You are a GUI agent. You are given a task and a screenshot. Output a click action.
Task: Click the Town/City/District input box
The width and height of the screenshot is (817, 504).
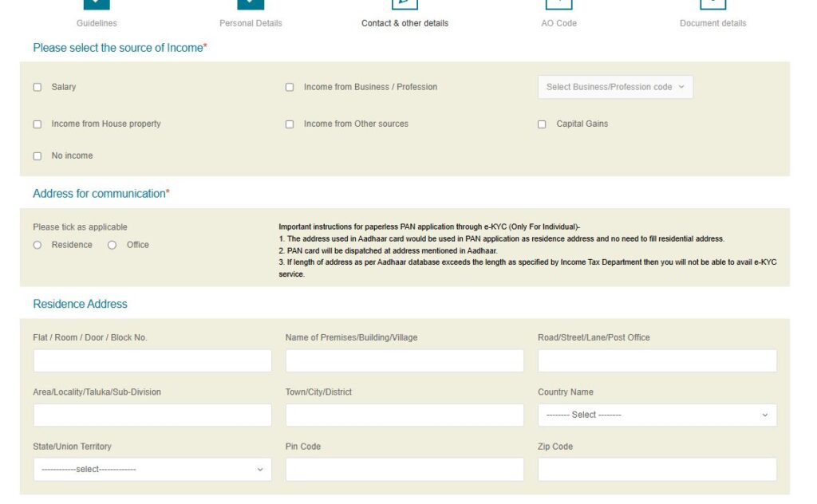[405, 415]
